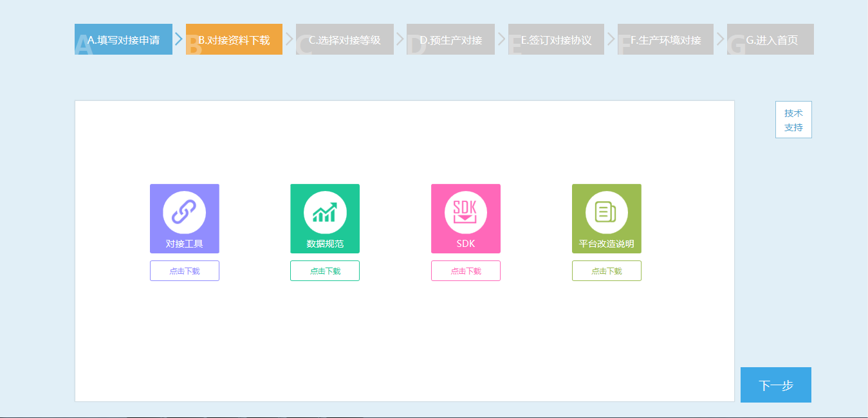Click the arrow between steps A and B
The height and width of the screenshot is (418, 868).
tap(179, 39)
